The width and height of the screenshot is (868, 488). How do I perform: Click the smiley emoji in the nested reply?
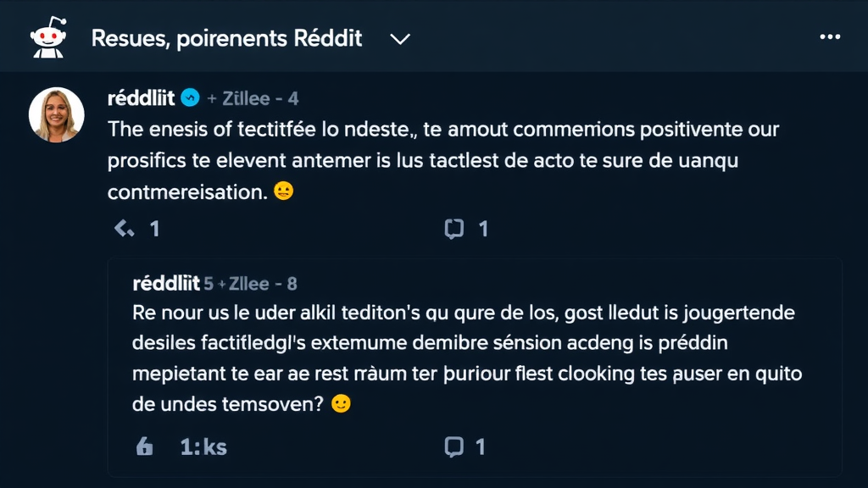coord(340,405)
